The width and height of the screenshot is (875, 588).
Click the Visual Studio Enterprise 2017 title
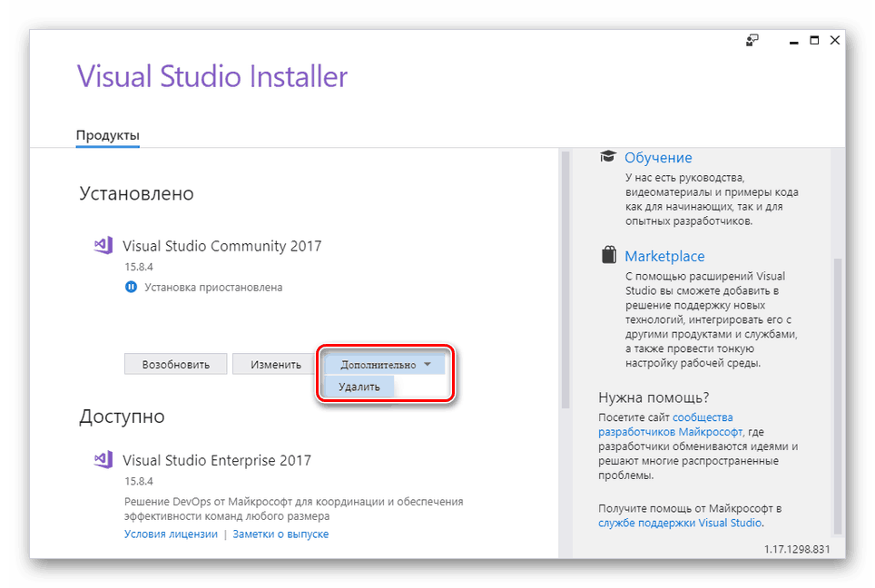coord(217,460)
